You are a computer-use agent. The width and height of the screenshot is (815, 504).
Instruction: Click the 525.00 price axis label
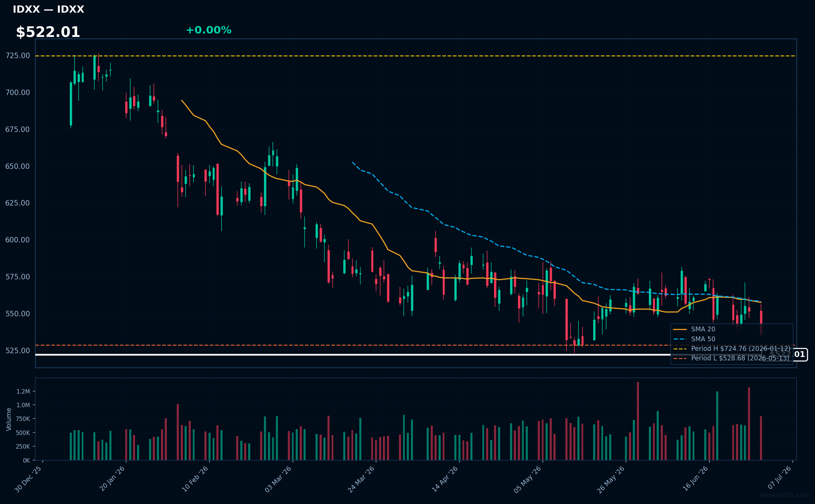(x=17, y=350)
